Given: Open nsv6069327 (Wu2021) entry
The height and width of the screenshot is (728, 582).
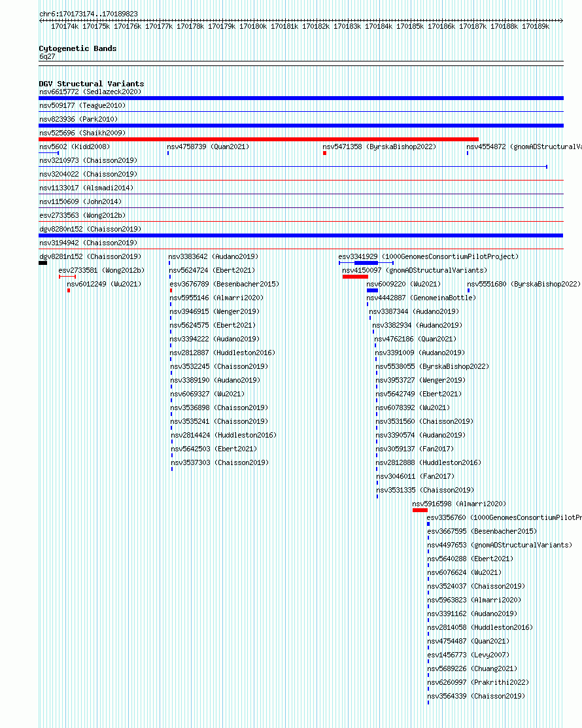Looking at the screenshot, I should pos(207,394).
